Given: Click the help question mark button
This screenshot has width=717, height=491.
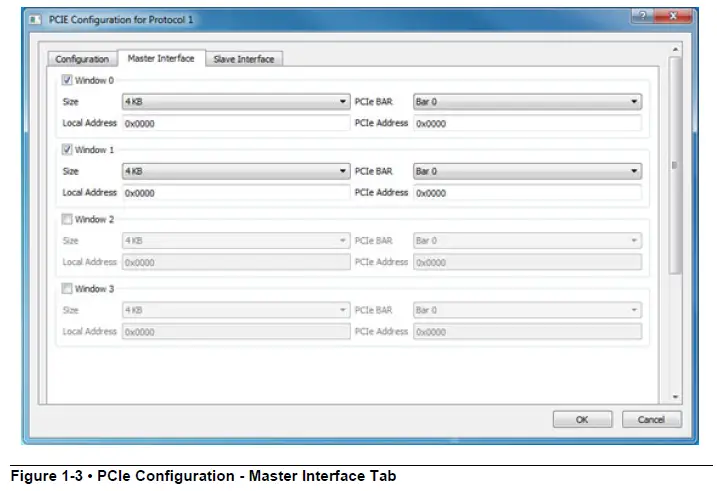Looking at the screenshot, I should [x=642, y=16].
